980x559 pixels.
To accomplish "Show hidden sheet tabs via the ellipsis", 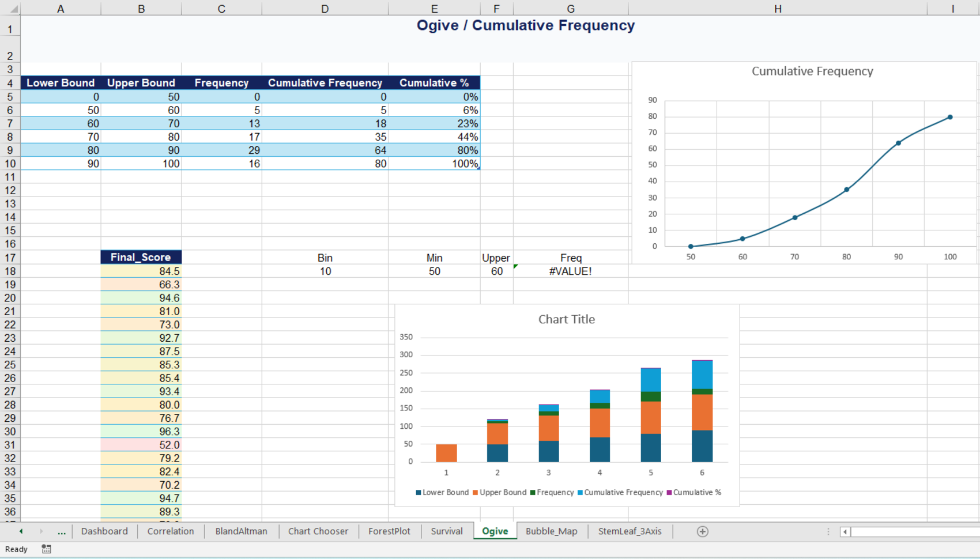I will click(62, 531).
